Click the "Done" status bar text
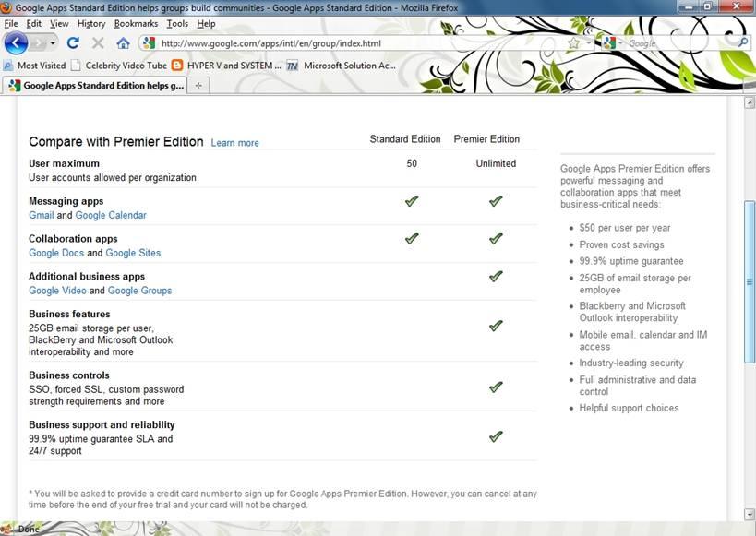Image resolution: width=756 pixels, height=536 pixels. click(29, 529)
